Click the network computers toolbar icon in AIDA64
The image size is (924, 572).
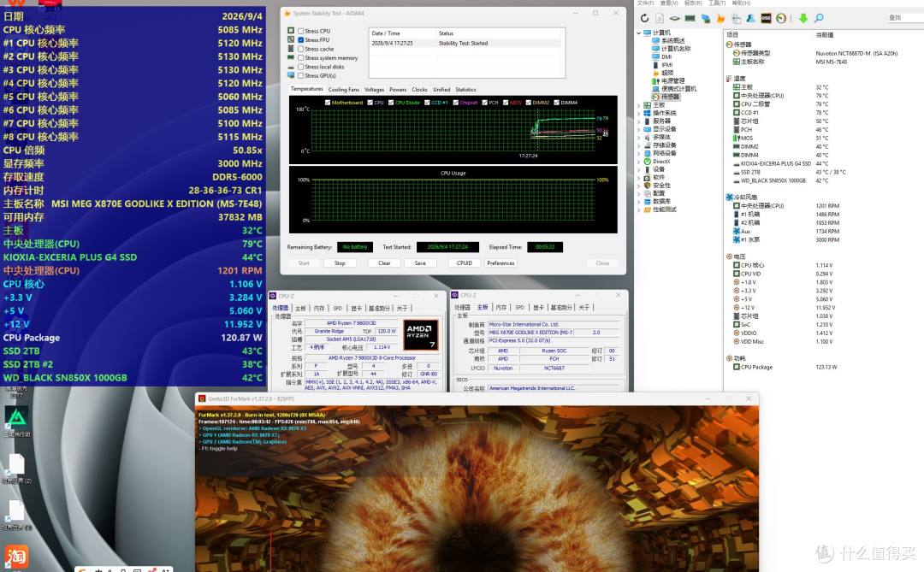pyautogui.click(x=705, y=19)
